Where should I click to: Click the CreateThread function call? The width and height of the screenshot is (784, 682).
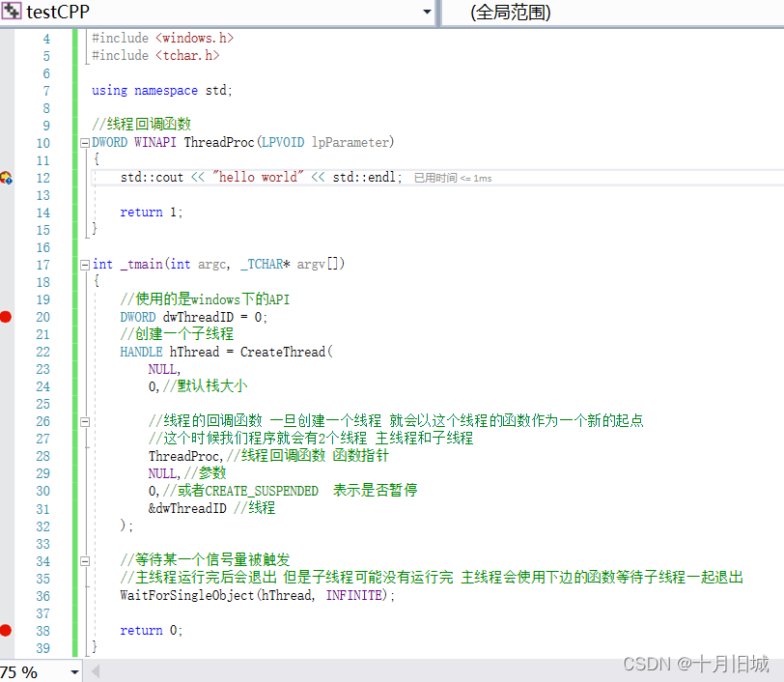point(283,352)
